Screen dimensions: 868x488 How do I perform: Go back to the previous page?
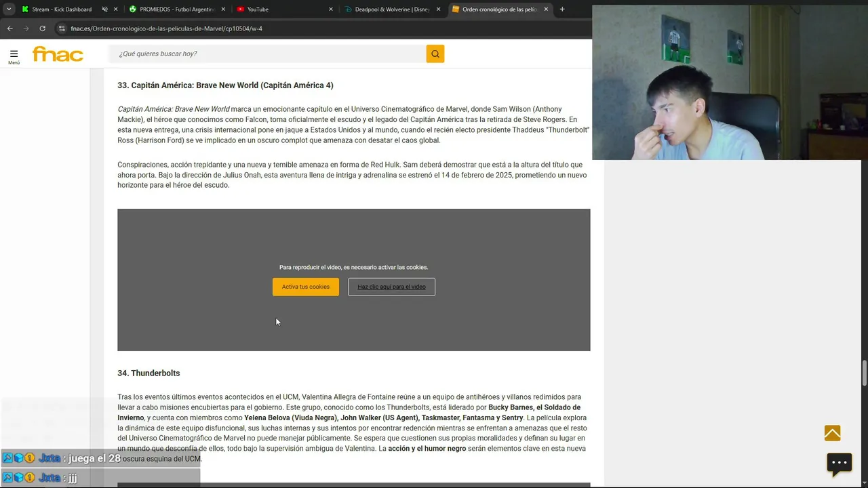(9, 28)
